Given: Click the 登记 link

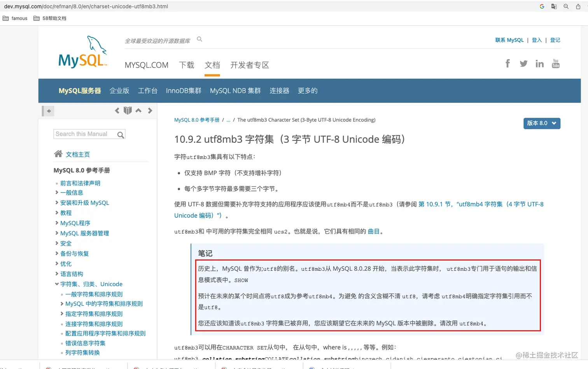Looking at the screenshot, I should point(555,40).
